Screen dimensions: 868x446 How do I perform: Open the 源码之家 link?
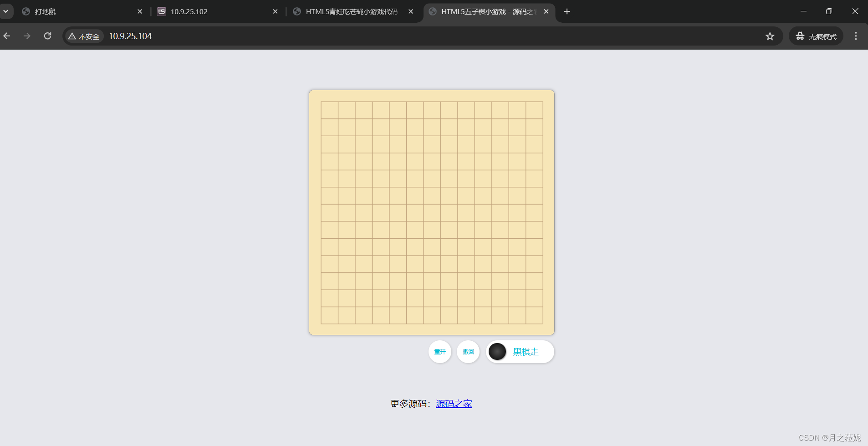coord(454,404)
